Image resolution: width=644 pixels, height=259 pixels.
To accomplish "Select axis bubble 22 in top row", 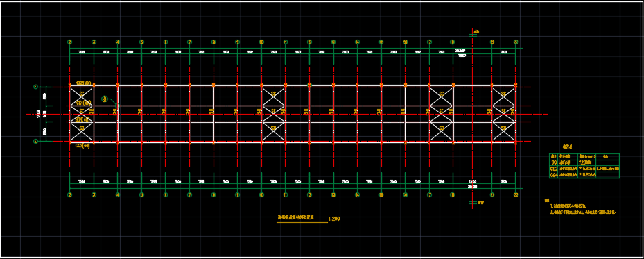I will pos(516,42).
